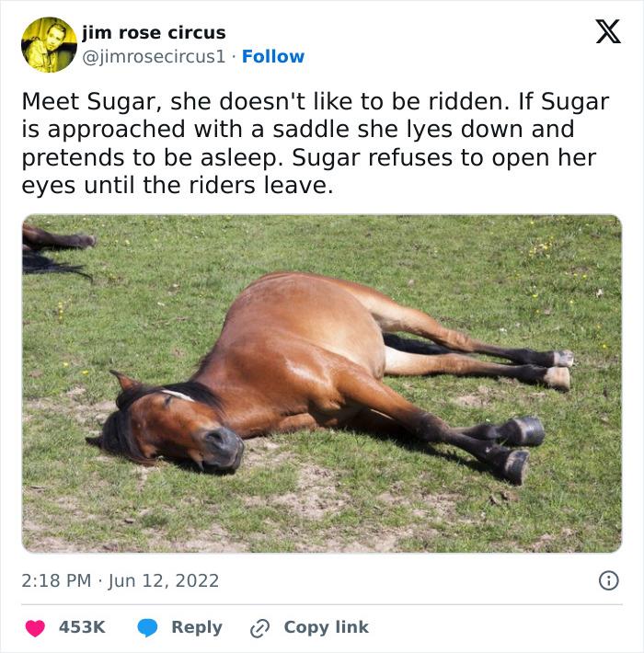Screen dimensions: 644x653
Task: Open the 2:18 PM timestamp link
Action: coord(57,580)
